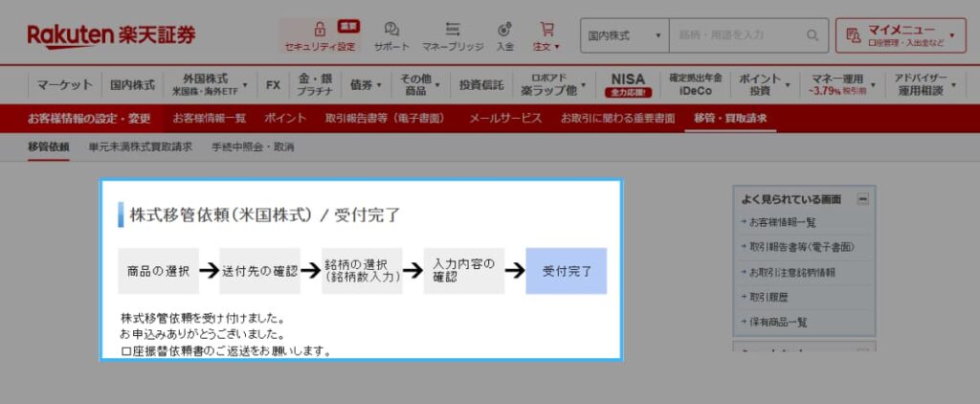This screenshot has height=404, width=980.
Task: Open the 移管依頼 sub-tab
Action: pos(48,147)
